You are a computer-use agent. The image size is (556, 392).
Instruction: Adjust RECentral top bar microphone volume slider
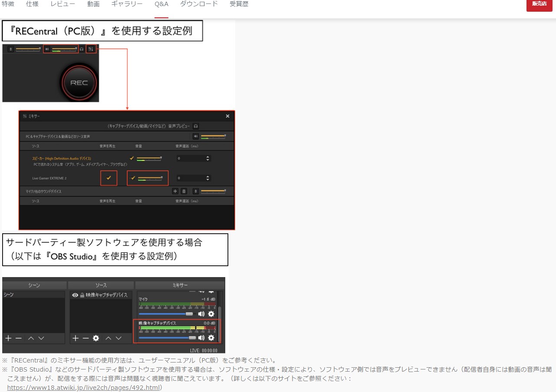pyautogui.click(x=28, y=49)
